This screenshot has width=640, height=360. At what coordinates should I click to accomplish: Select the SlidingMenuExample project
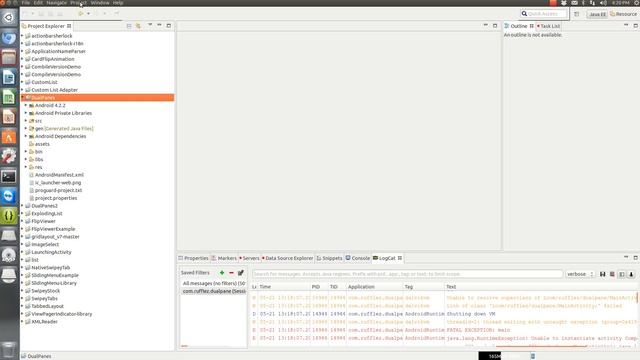pos(55,275)
